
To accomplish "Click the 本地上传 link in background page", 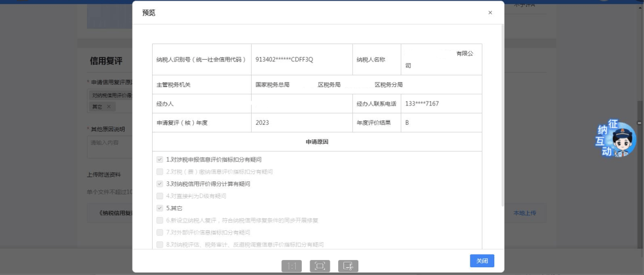I will tap(525, 213).
